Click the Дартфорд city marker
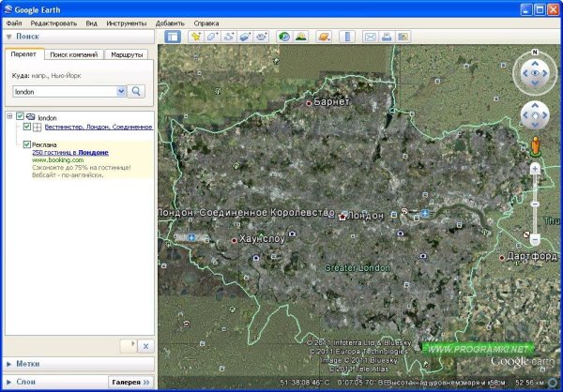The width and height of the screenshot is (563, 392). click(x=502, y=258)
